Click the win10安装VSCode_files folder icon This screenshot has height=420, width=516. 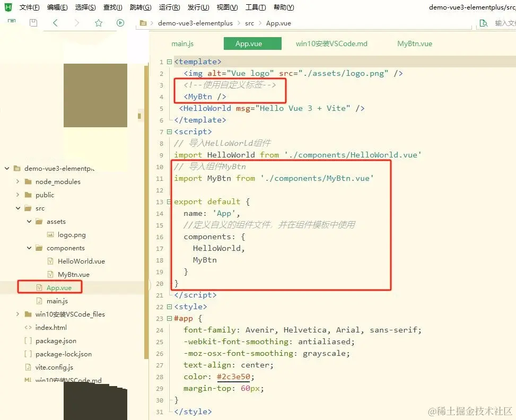28,314
